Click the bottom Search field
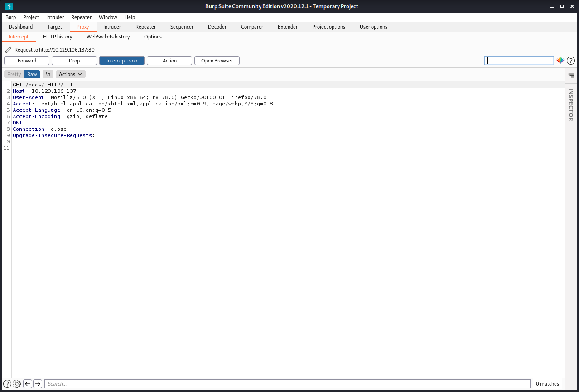This screenshot has height=392, width=579. 287,384
